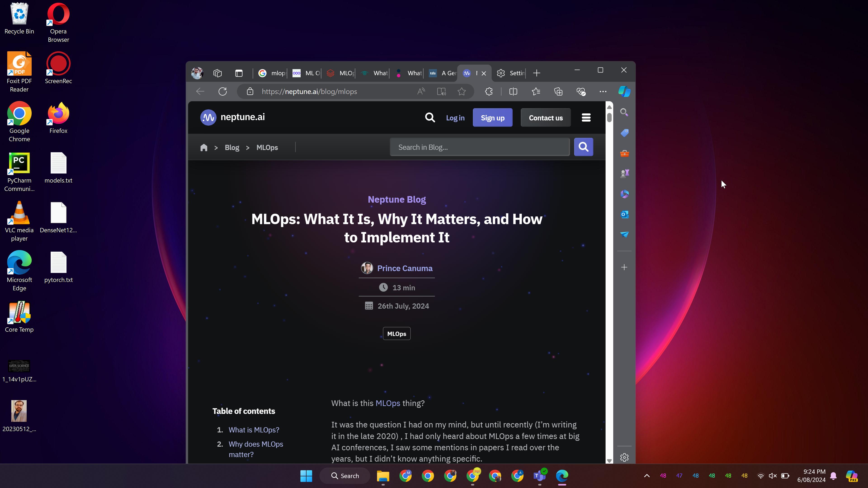Switch to the 'A Ger' tds tab
The height and width of the screenshot is (488, 868).
tap(442, 73)
